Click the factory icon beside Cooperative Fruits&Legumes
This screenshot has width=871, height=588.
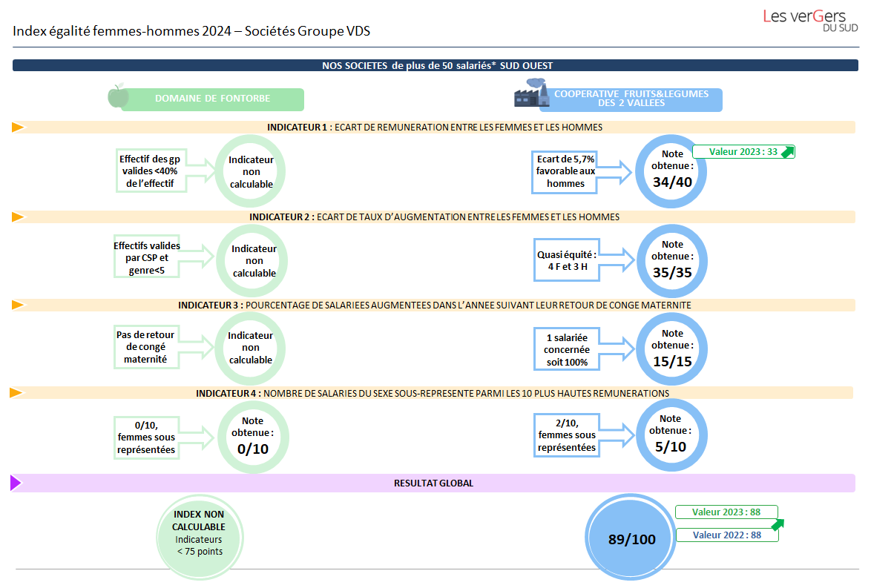[532, 92]
